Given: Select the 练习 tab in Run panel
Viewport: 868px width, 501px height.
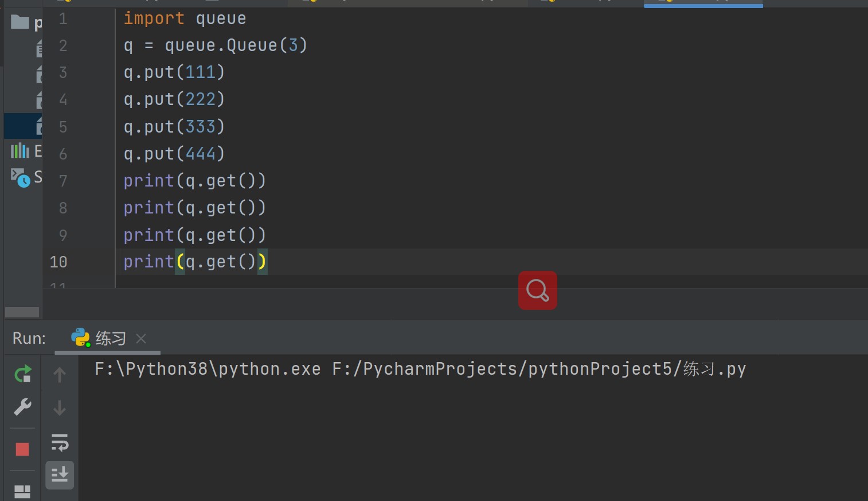Looking at the screenshot, I should [109, 339].
